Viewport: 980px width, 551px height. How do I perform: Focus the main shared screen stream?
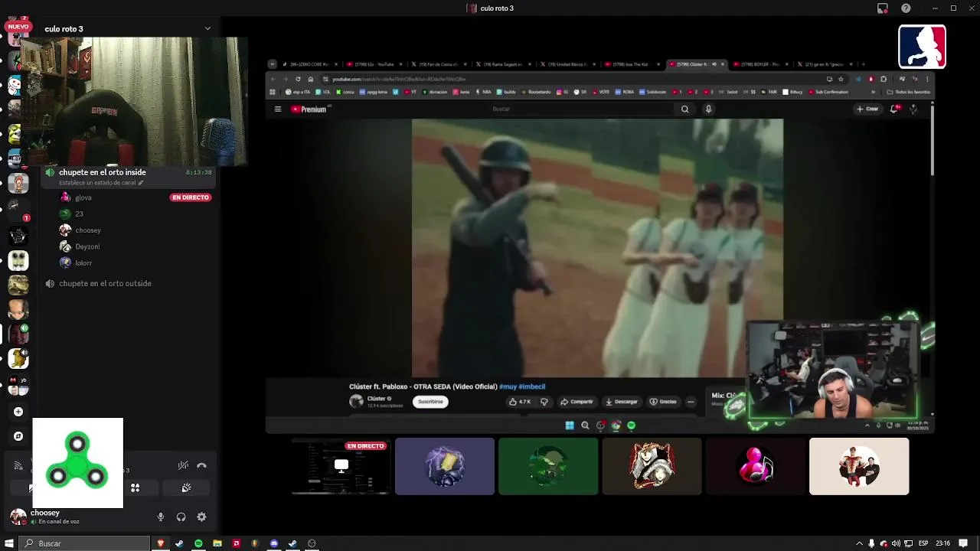tap(599, 245)
